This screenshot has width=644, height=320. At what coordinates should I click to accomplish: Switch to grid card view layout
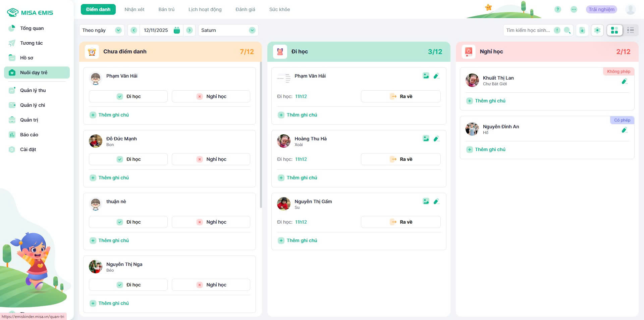pyautogui.click(x=614, y=30)
